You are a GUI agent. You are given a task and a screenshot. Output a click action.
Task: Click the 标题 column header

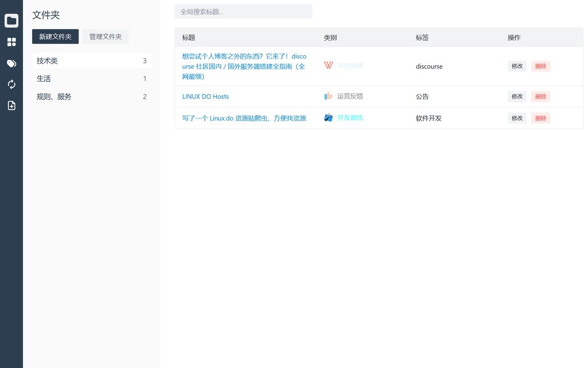click(x=189, y=37)
